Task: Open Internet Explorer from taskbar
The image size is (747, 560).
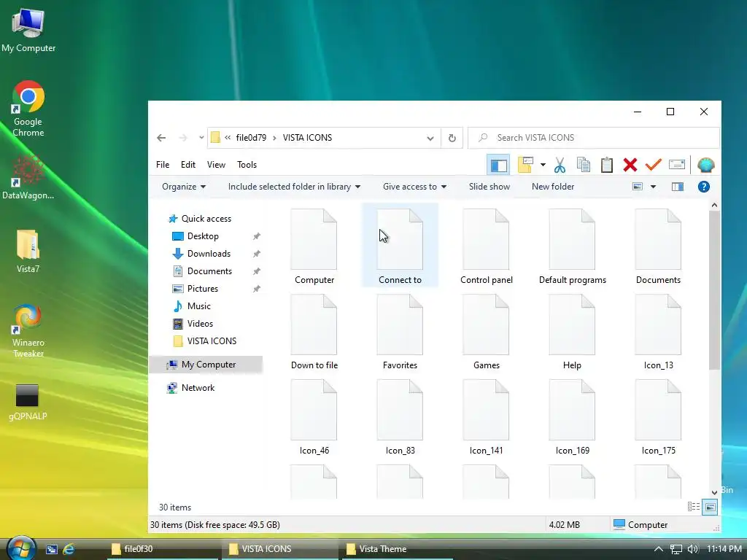Action: click(x=69, y=549)
